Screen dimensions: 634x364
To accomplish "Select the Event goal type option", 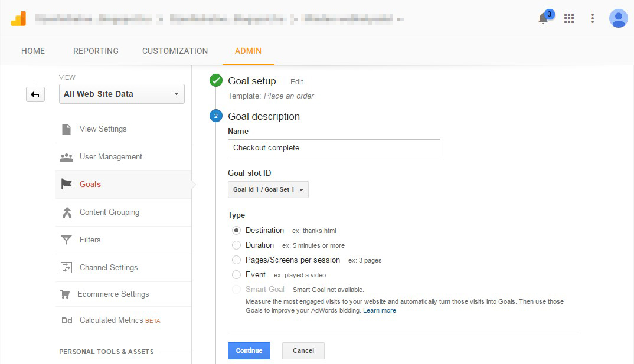I will tap(236, 274).
